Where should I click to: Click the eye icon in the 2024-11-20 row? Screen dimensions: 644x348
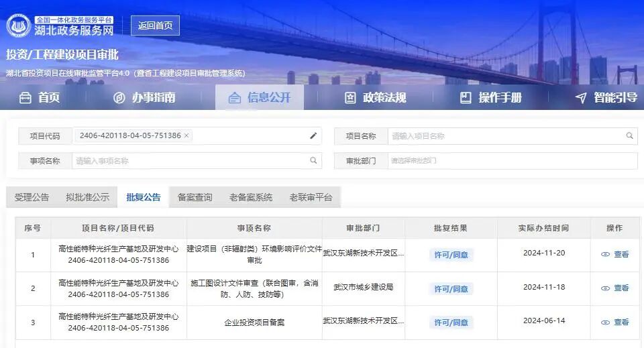pyautogui.click(x=605, y=254)
